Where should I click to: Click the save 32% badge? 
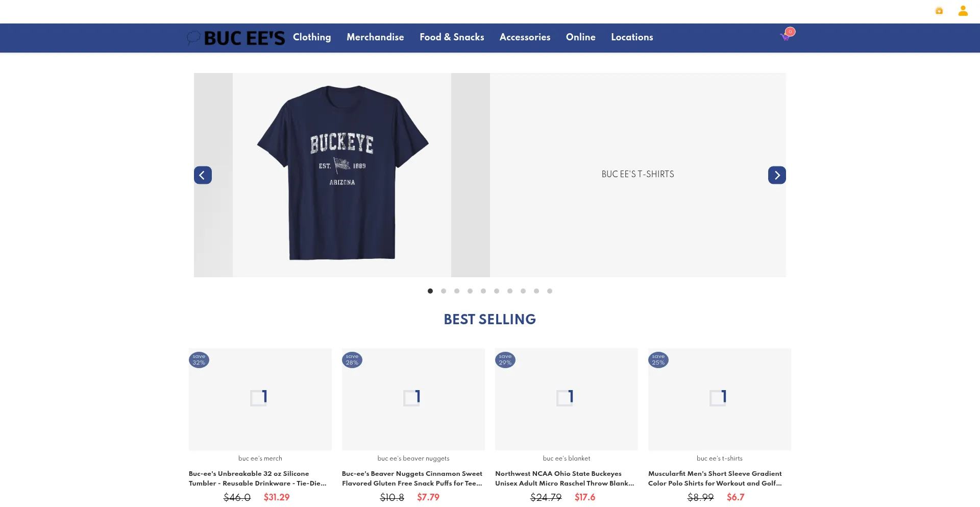coord(199,360)
